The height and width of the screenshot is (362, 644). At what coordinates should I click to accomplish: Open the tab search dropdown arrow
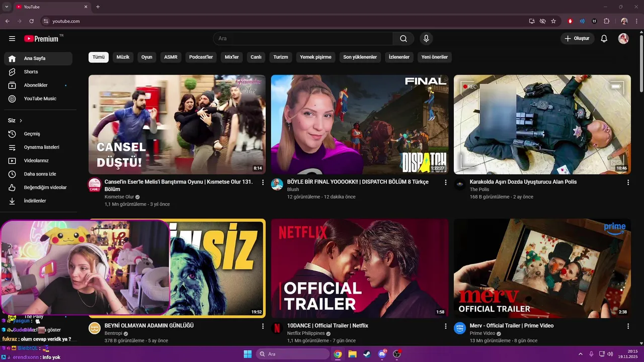7,7
